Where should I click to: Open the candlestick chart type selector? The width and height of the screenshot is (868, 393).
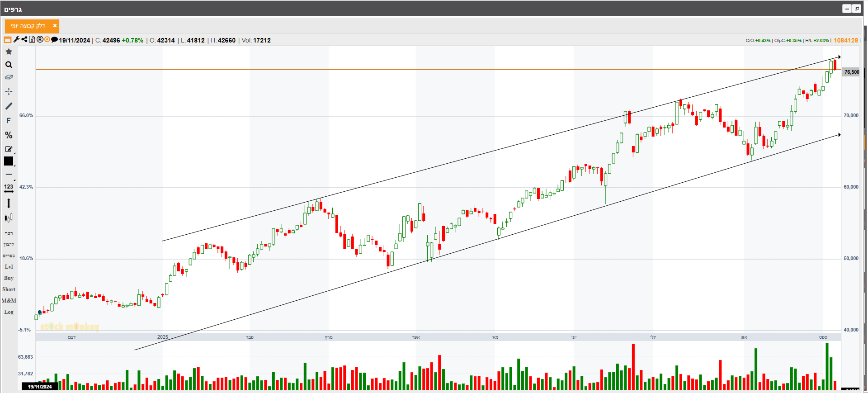coord(9,218)
